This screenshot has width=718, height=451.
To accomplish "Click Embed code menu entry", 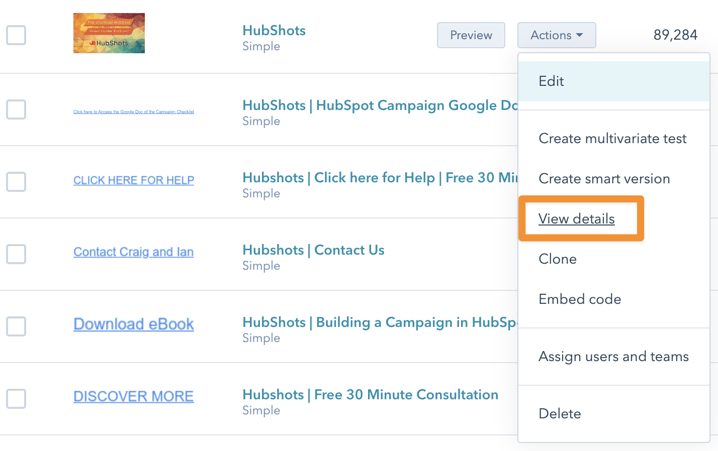I will (579, 299).
